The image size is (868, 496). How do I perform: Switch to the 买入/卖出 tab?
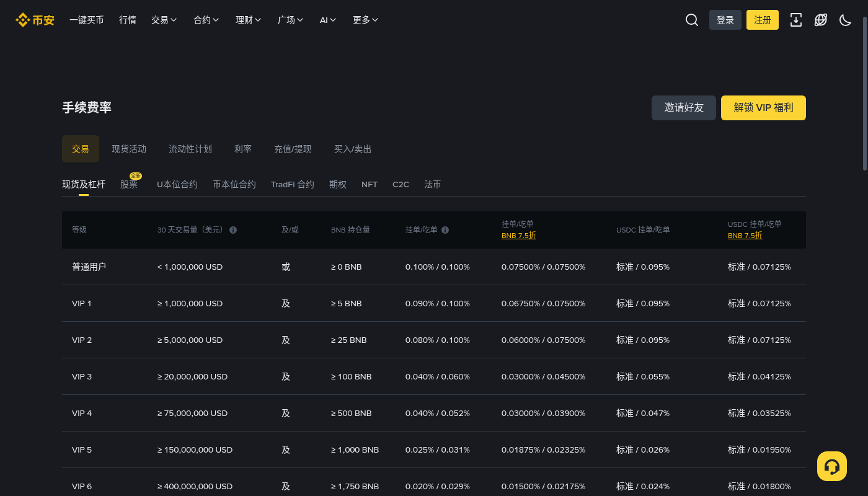tap(353, 149)
